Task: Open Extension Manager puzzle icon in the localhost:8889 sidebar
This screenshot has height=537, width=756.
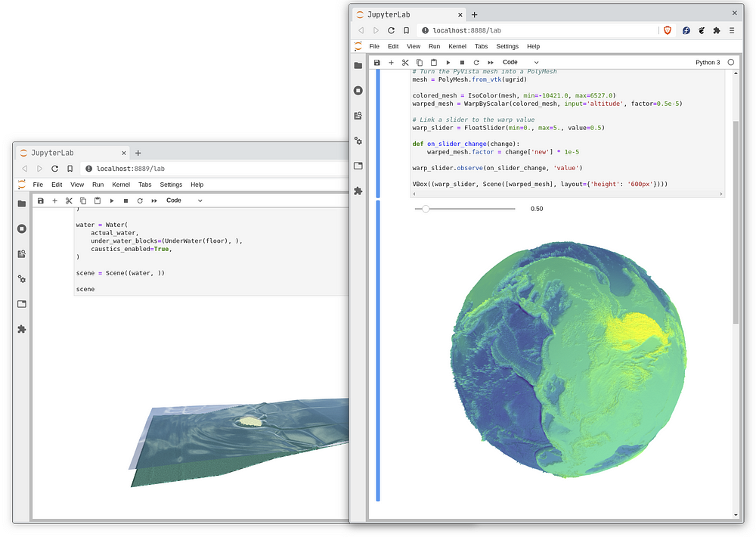Action: 22,329
